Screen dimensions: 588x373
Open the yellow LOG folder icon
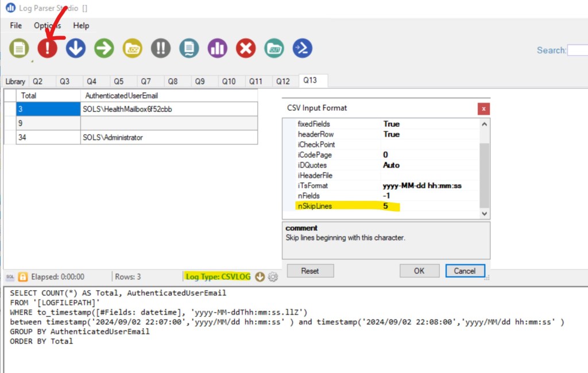click(x=133, y=48)
